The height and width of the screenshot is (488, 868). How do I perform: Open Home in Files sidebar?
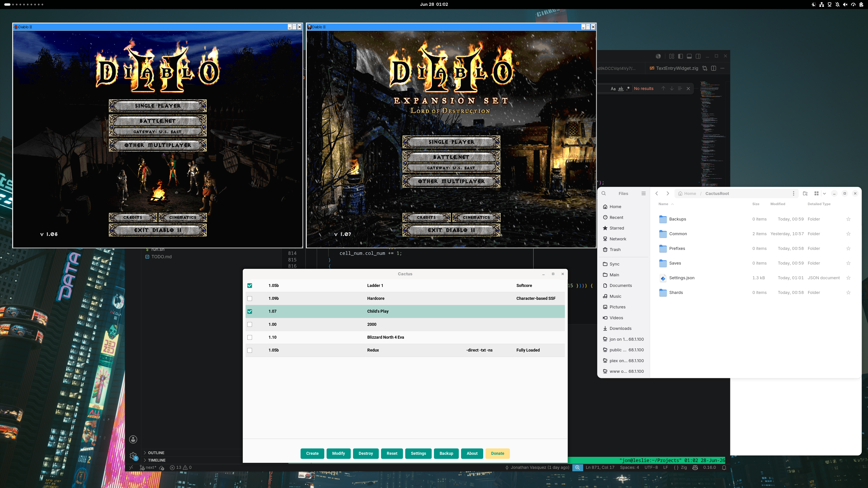pyautogui.click(x=623, y=207)
